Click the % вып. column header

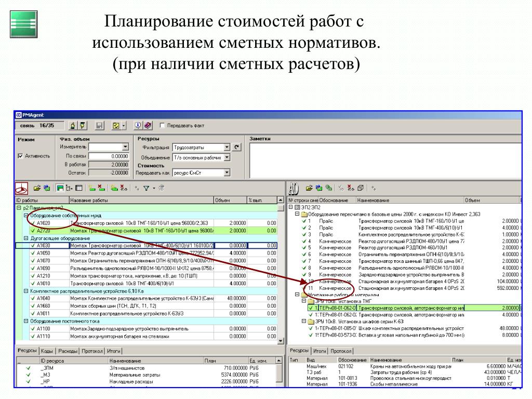(x=262, y=200)
